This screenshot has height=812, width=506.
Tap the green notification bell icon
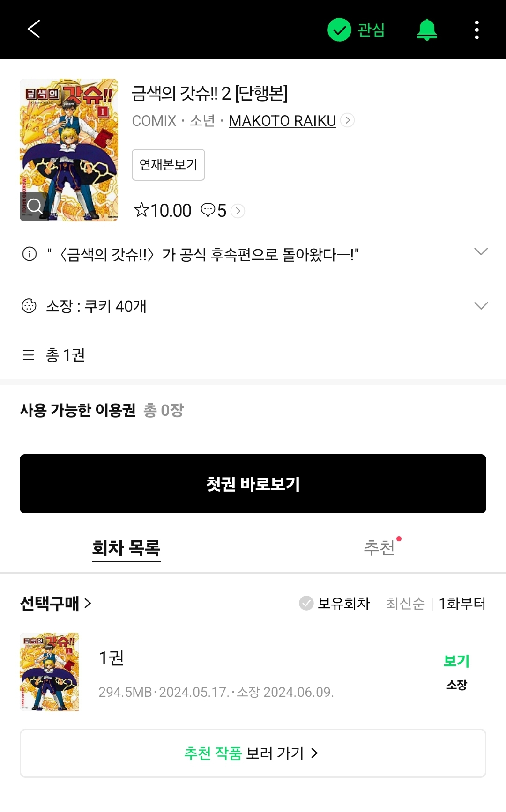427,30
